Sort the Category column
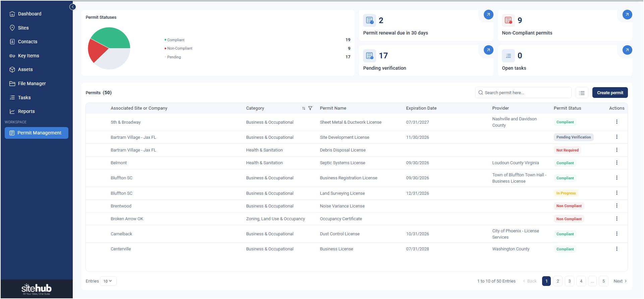Image resolution: width=644 pixels, height=299 pixels. click(304, 108)
